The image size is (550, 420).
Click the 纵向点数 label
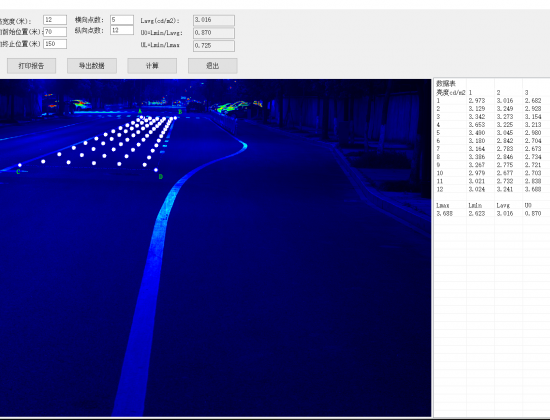click(x=89, y=31)
